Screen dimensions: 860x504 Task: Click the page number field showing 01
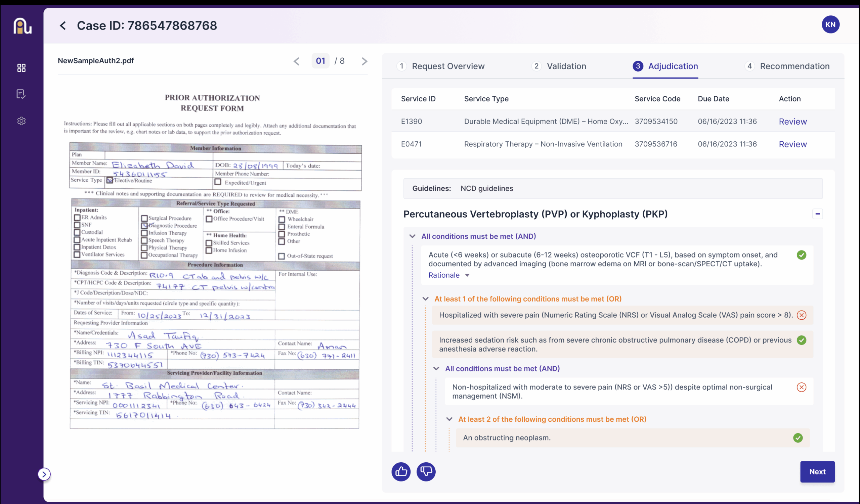(x=320, y=61)
